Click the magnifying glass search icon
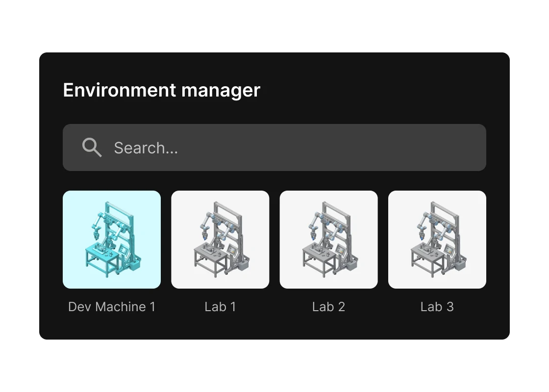The width and height of the screenshot is (549, 392). 92,147
